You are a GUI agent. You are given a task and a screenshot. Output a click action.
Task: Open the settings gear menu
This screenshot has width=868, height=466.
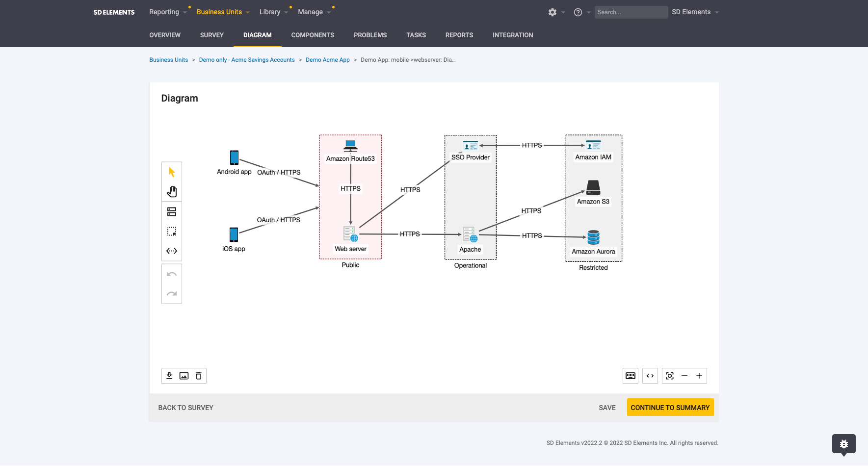click(x=552, y=12)
